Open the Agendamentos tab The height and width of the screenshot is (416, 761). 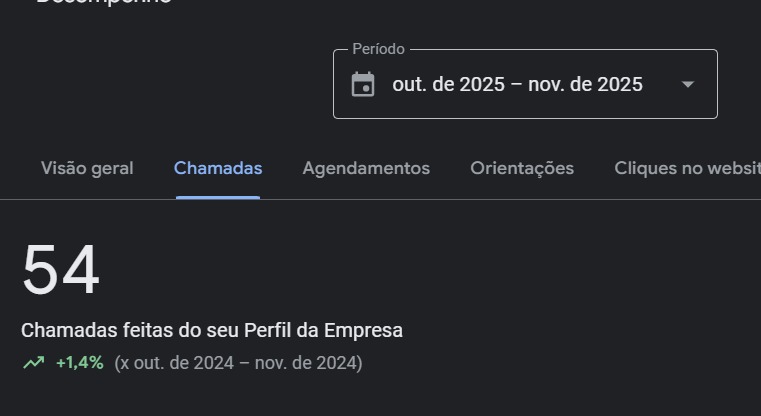(366, 168)
